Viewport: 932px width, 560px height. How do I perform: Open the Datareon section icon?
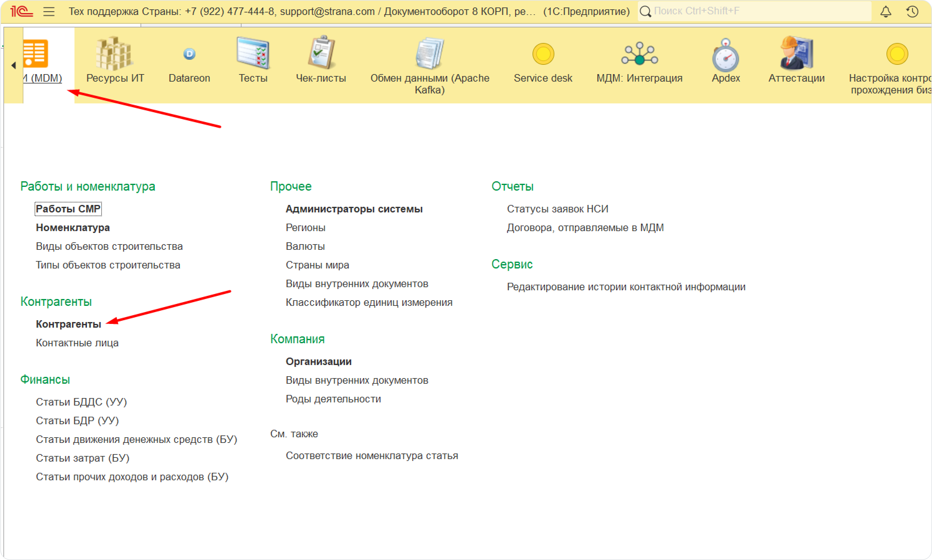point(189,54)
